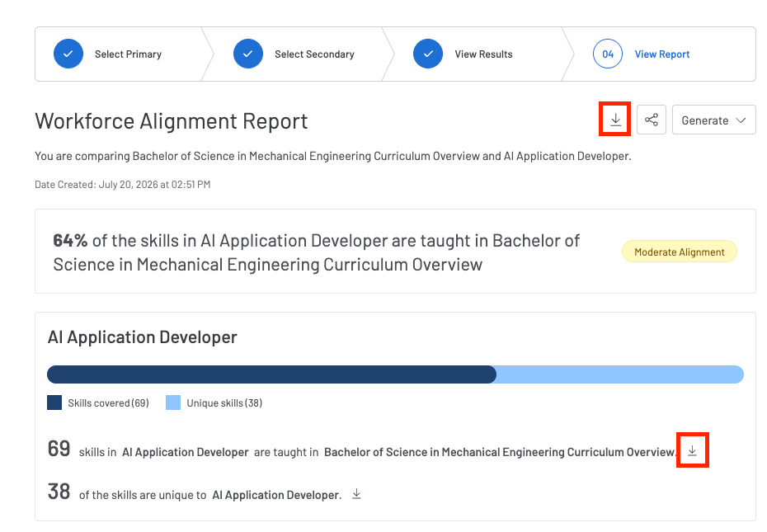Click the View Results checkmark circle
The height and width of the screenshot is (532, 767).
pos(428,54)
